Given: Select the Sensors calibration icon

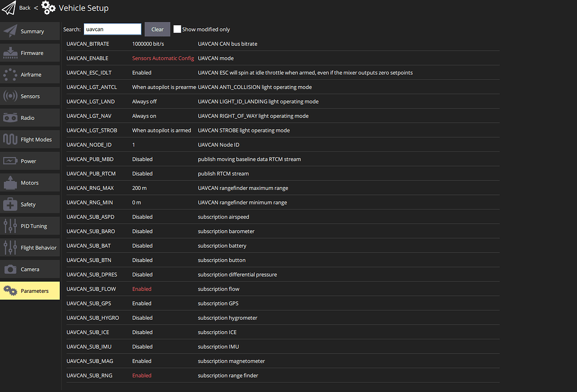Looking at the screenshot, I should click(12, 96).
